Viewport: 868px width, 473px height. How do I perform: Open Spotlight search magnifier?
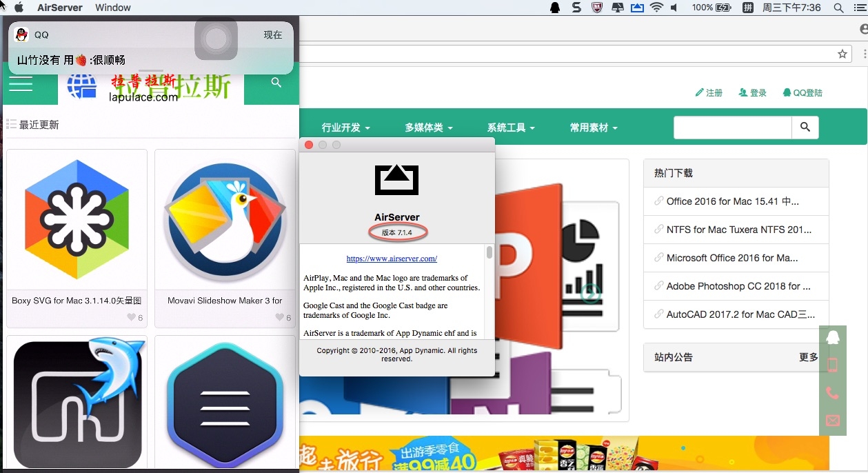[839, 8]
